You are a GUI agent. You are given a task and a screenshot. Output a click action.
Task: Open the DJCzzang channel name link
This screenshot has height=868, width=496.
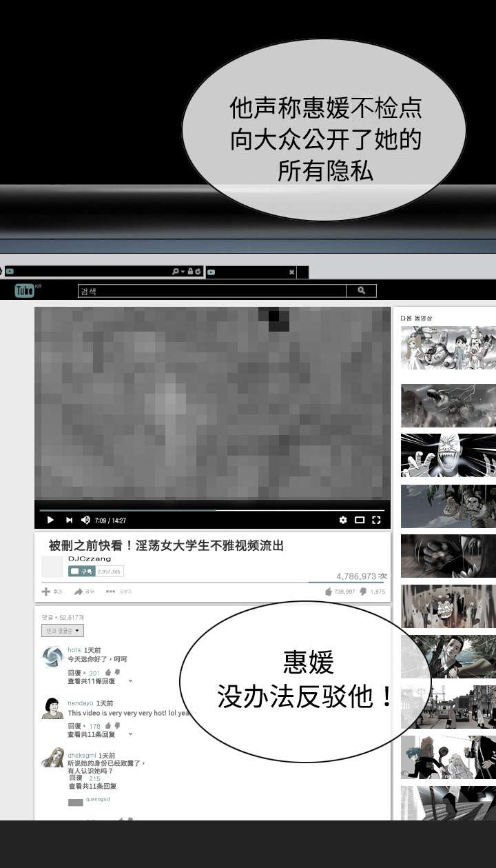point(90,558)
